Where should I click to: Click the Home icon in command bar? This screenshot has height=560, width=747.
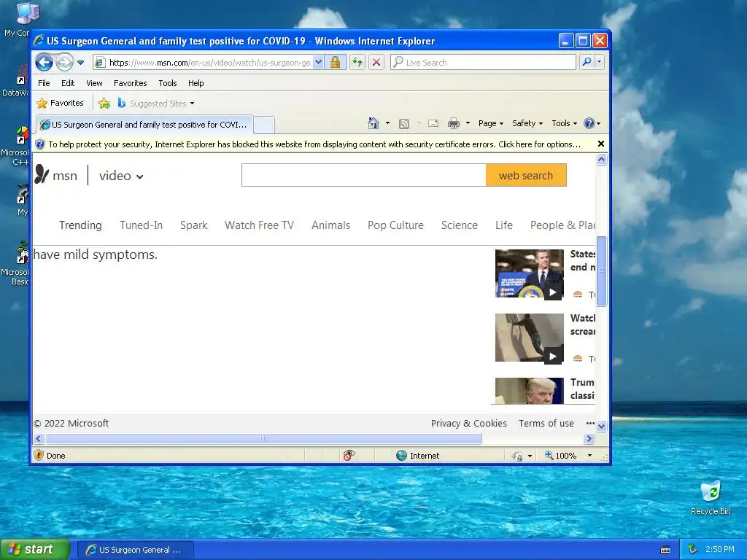[373, 123]
